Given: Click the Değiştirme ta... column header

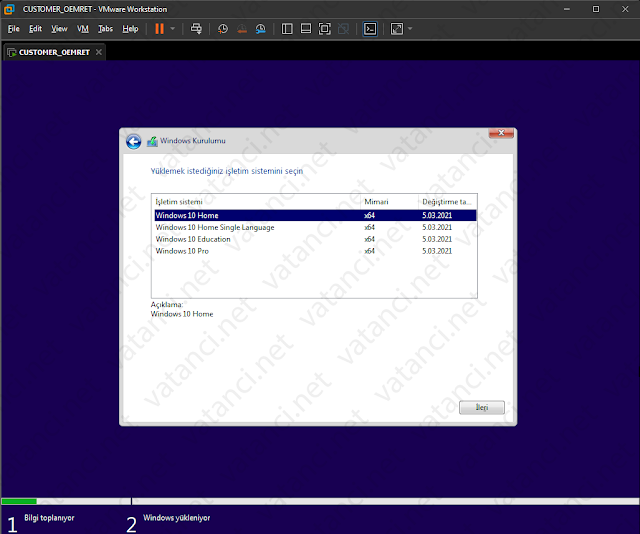Looking at the screenshot, I should coord(448,202).
